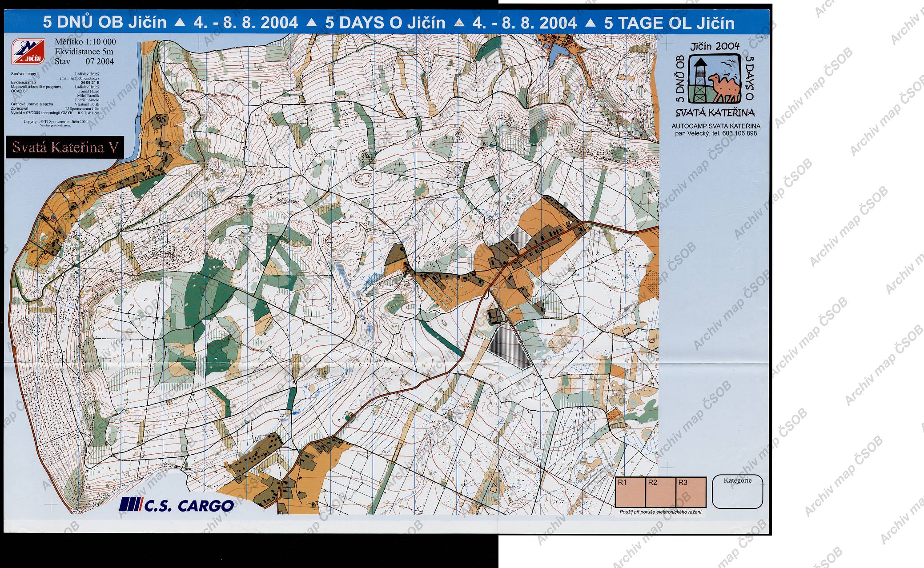Click the '5 DNŮ OB Jičín' header text
Image resolution: width=924 pixels, height=568 pixels.
(105, 23)
